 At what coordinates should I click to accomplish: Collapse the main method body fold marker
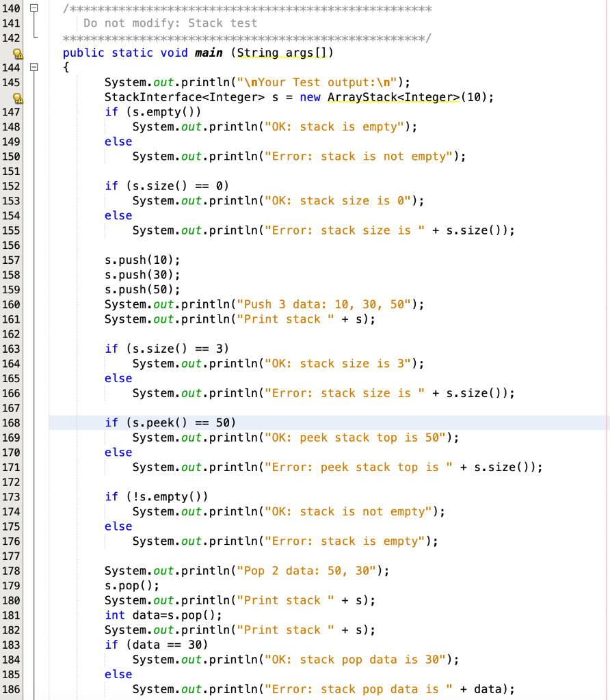33,68
